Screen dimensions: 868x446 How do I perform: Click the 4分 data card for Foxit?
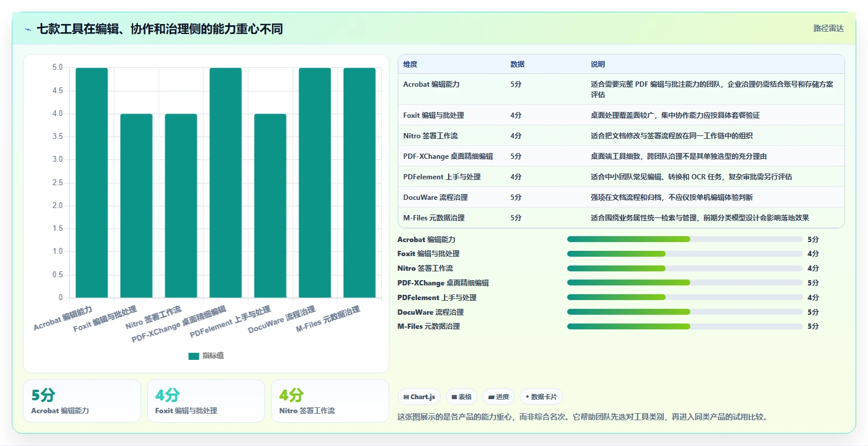coord(206,401)
